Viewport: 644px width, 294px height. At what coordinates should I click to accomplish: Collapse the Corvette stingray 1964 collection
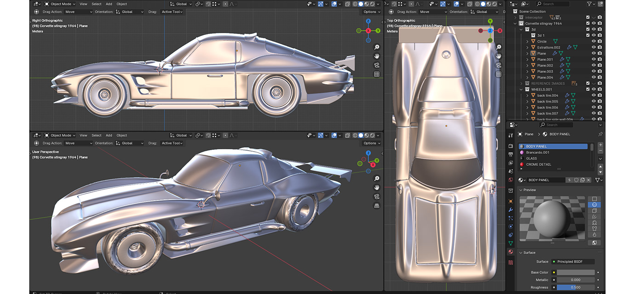514,23
